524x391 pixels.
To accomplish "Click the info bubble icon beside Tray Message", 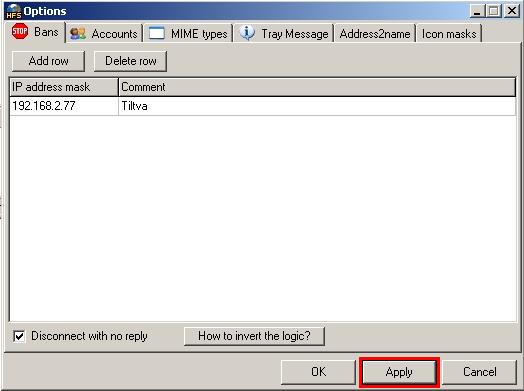I will pyautogui.click(x=247, y=33).
